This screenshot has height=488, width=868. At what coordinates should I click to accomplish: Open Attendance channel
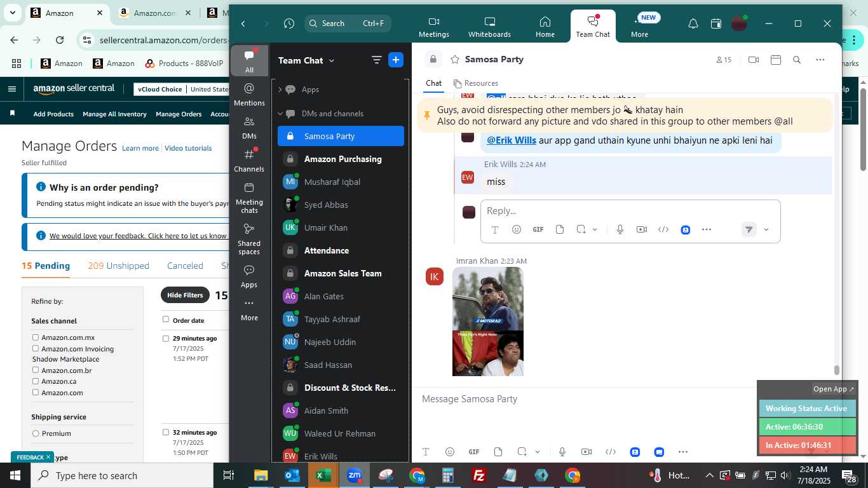341,250
